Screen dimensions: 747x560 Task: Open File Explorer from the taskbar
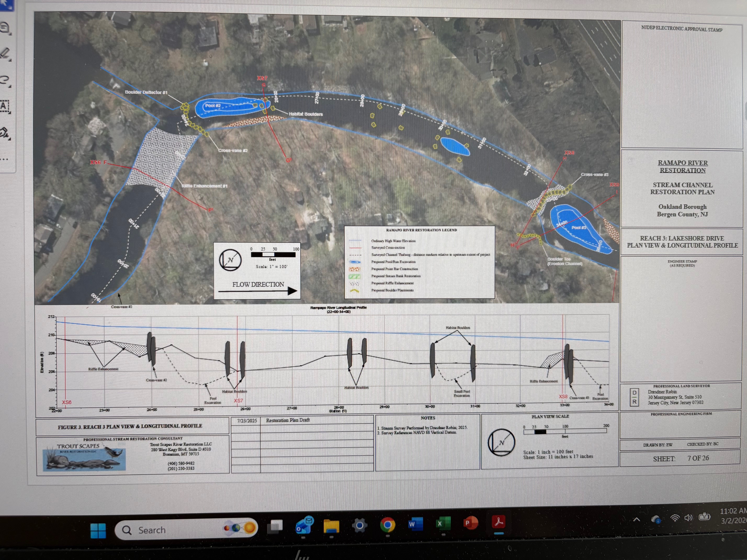coord(331,526)
